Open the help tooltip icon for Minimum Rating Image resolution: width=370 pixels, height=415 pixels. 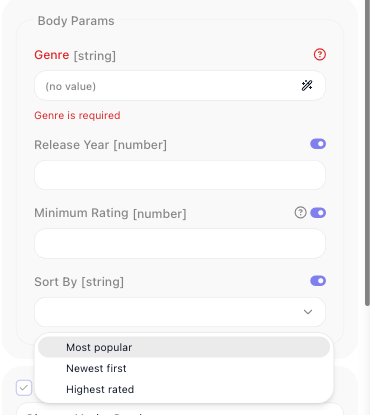[300, 212]
